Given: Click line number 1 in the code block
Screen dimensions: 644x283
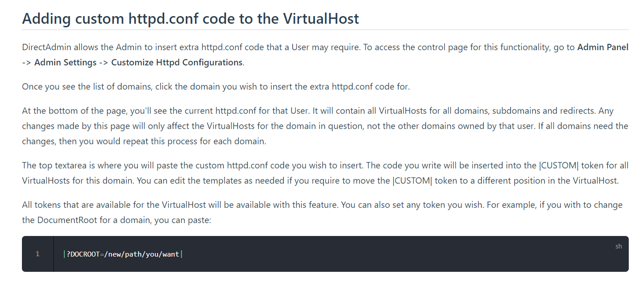Looking at the screenshot, I should tap(38, 254).
